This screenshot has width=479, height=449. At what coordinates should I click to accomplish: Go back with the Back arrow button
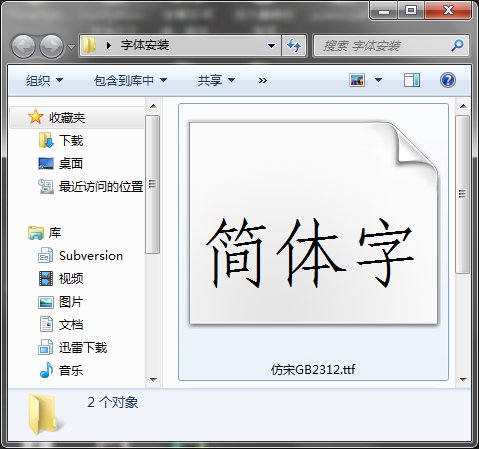pos(23,46)
